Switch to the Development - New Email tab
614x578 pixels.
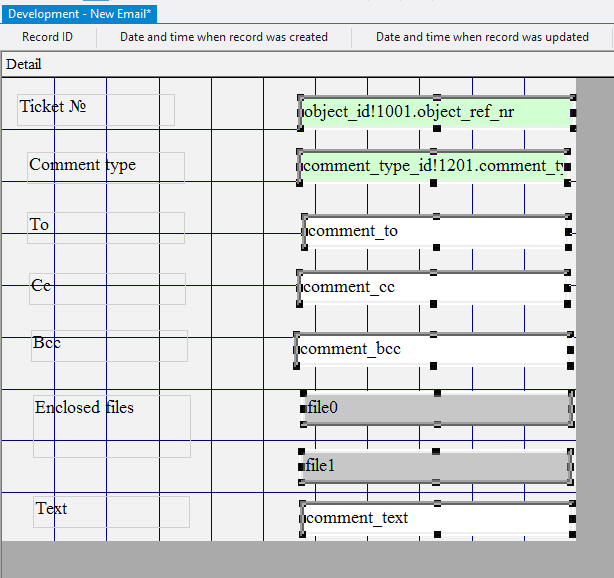(x=79, y=14)
